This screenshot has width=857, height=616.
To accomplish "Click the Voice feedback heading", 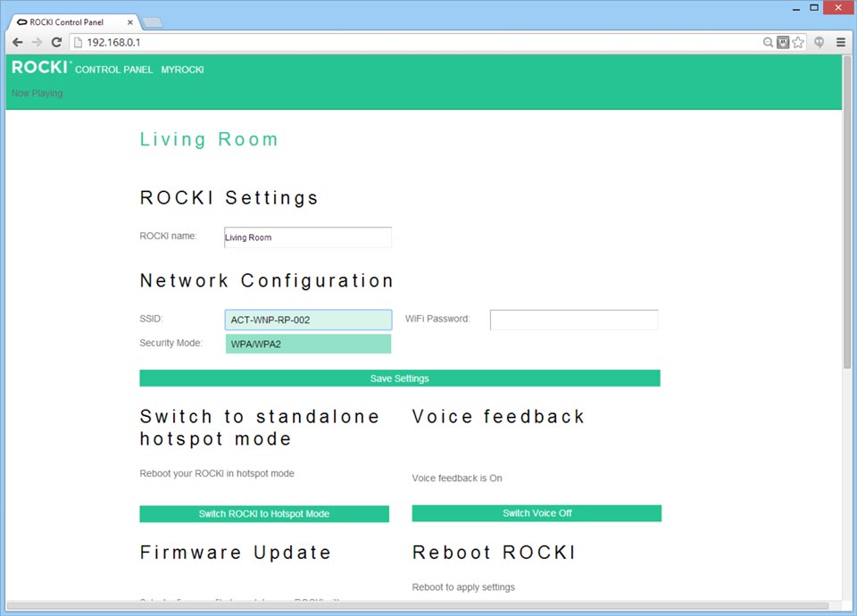I will [x=498, y=417].
